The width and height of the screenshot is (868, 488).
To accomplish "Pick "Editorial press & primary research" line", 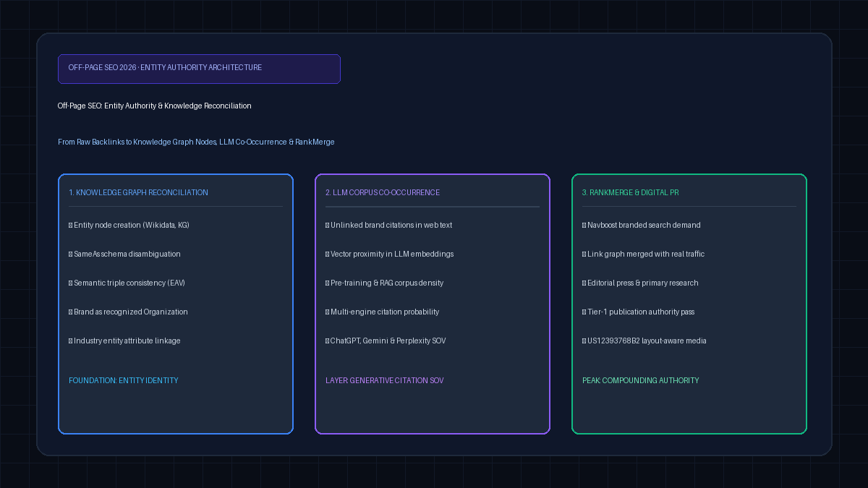I will [640, 283].
